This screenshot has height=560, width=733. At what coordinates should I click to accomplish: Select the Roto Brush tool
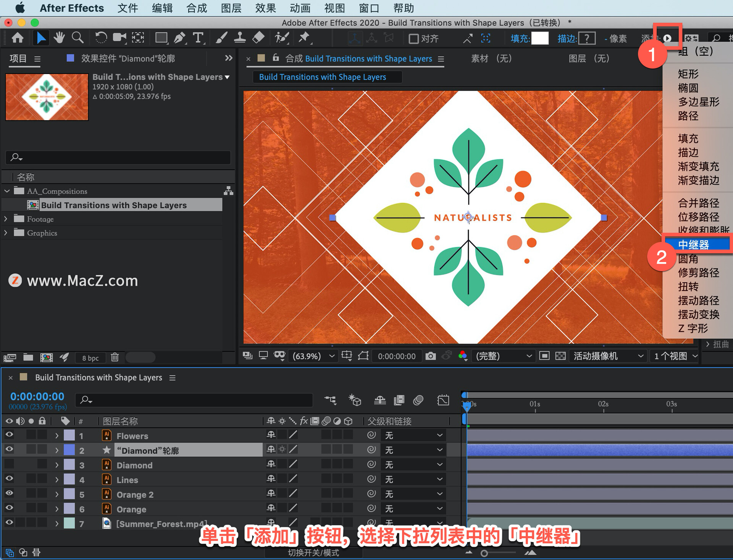pos(282,38)
